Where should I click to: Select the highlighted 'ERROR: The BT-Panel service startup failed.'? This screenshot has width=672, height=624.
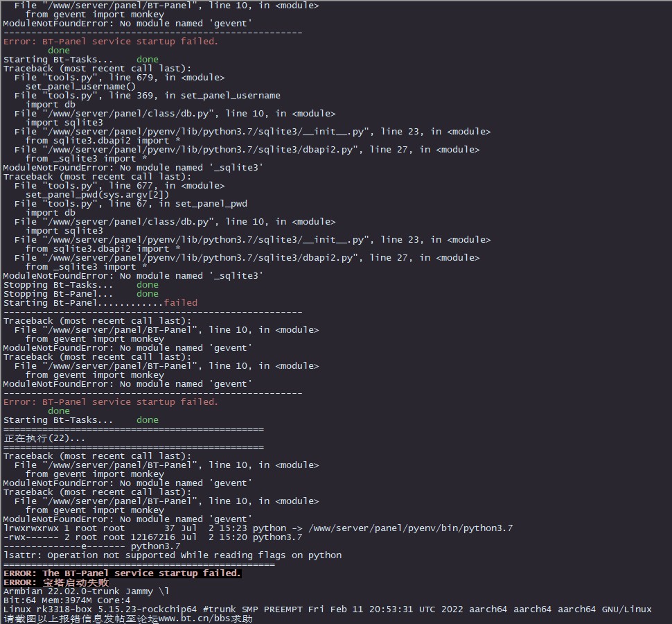(x=122, y=573)
